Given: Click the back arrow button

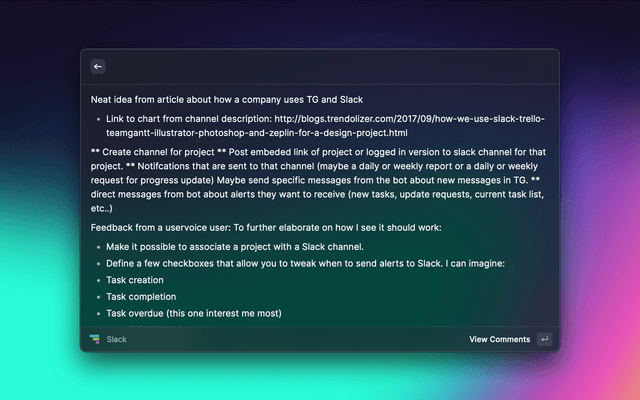Looking at the screenshot, I should [x=98, y=67].
